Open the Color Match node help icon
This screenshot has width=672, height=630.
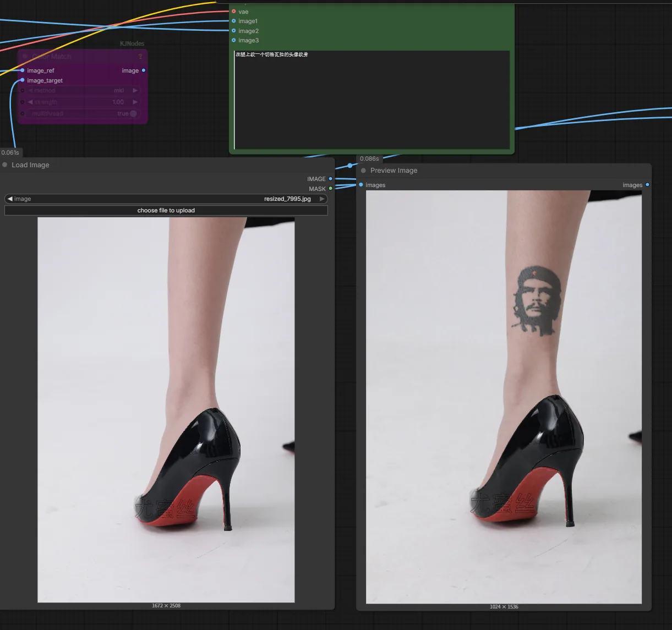tap(140, 57)
